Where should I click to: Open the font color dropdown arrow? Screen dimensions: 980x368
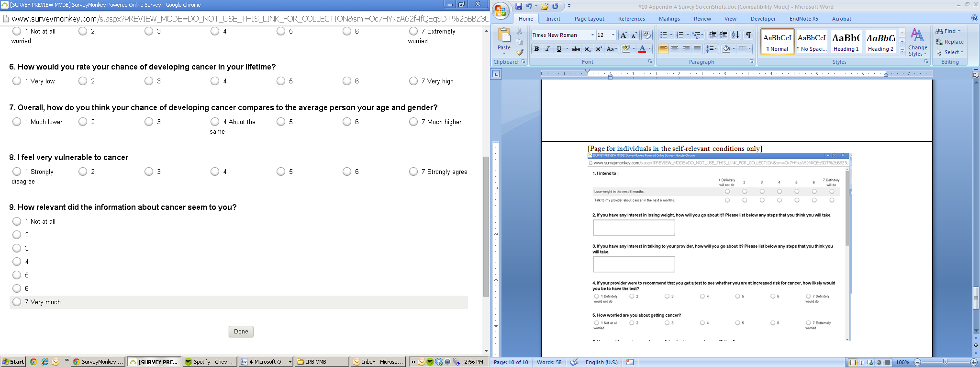click(x=649, y=49)
